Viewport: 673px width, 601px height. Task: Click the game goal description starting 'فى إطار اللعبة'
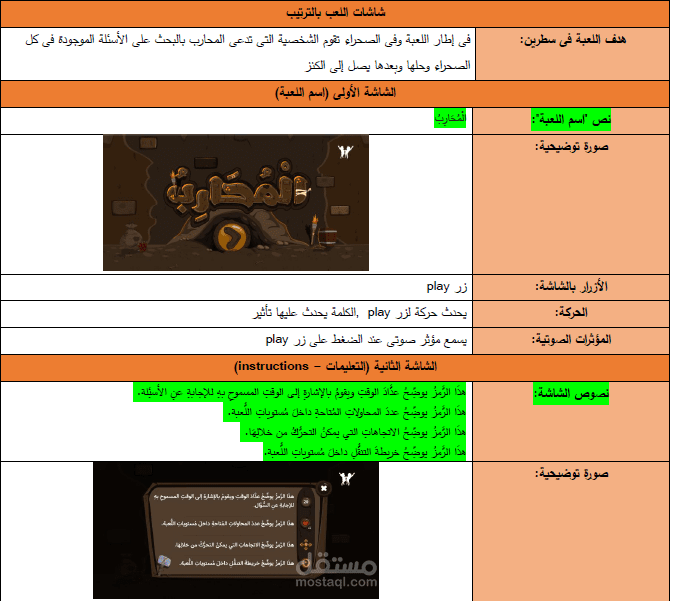coord(248,53)
